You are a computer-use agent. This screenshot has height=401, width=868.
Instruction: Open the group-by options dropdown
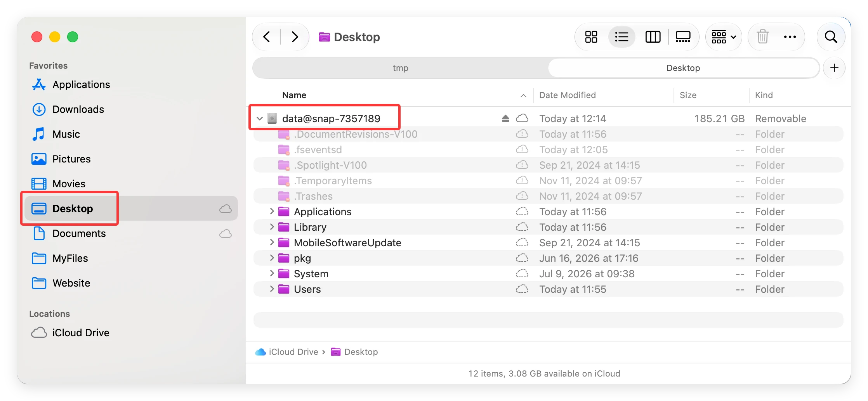[724, 37]
